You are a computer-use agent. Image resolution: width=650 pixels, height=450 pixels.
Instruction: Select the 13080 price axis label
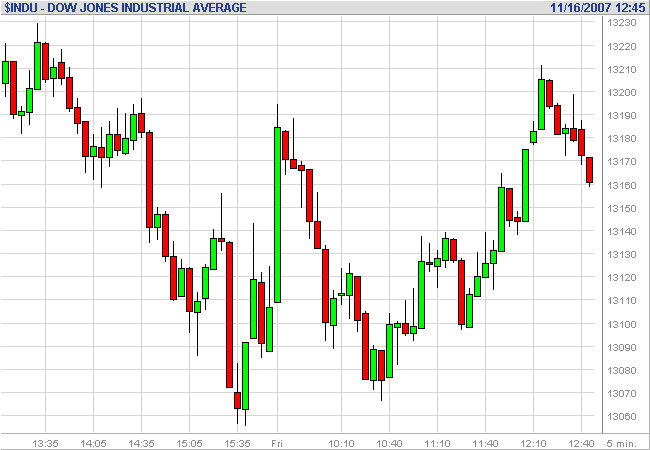coord(621,370)
